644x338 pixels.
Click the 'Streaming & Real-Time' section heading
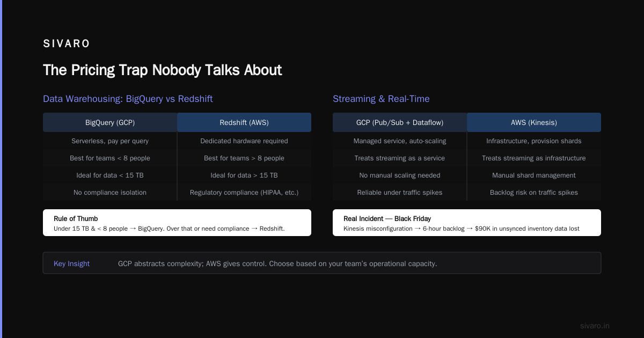click(381, 99)
